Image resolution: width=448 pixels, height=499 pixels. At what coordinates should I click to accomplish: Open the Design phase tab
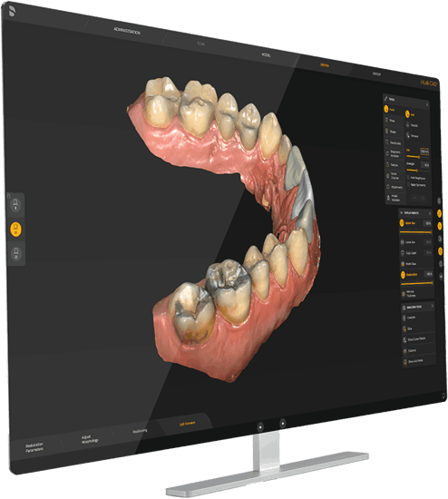(325, 65)
